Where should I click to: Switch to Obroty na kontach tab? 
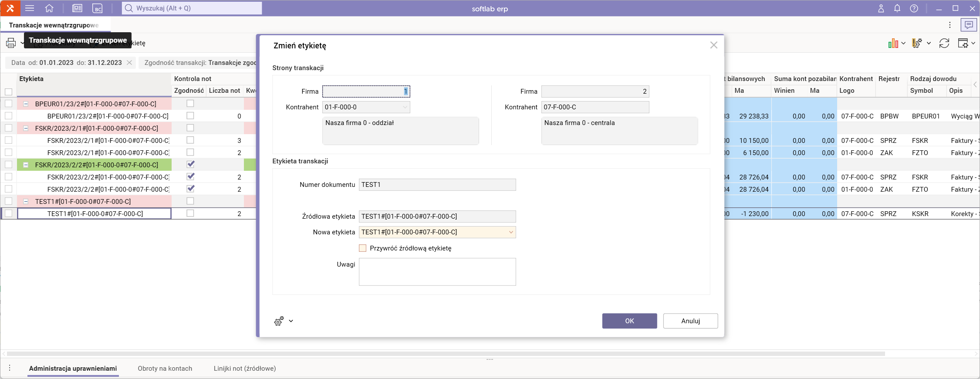tap(165, 369)
